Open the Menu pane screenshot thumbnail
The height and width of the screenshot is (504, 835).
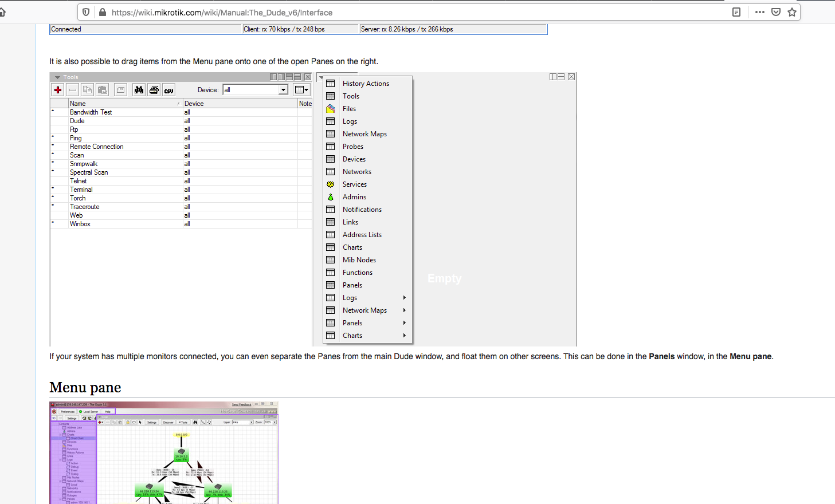(164, 452)
